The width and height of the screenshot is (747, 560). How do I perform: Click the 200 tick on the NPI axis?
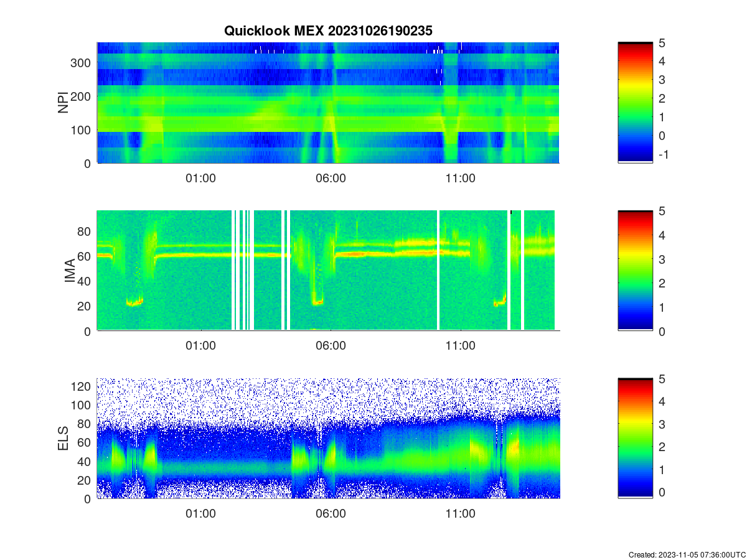(82, 96)
